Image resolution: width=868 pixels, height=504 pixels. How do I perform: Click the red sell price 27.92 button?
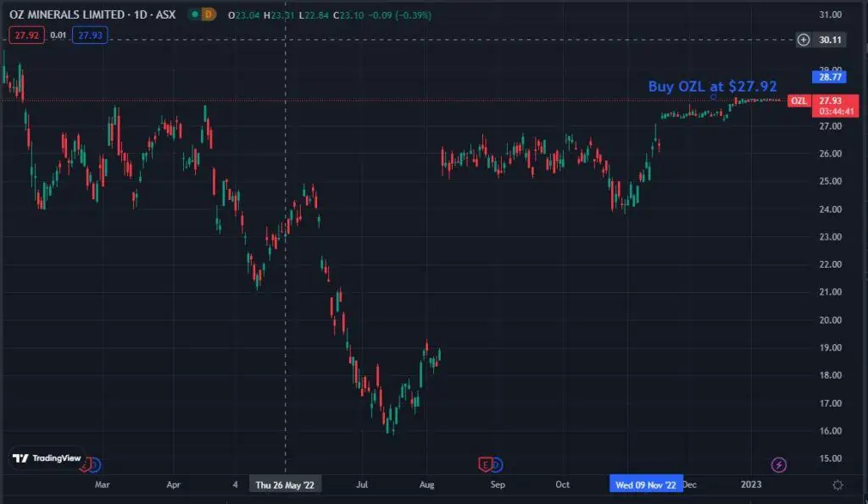pos(21,35)
